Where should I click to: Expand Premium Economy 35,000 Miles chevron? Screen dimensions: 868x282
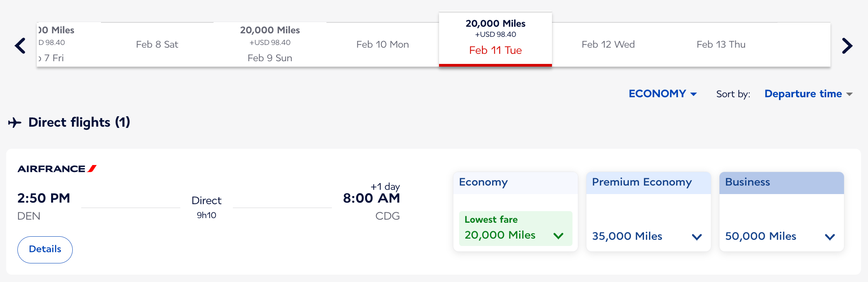click(x=697, y=237)
